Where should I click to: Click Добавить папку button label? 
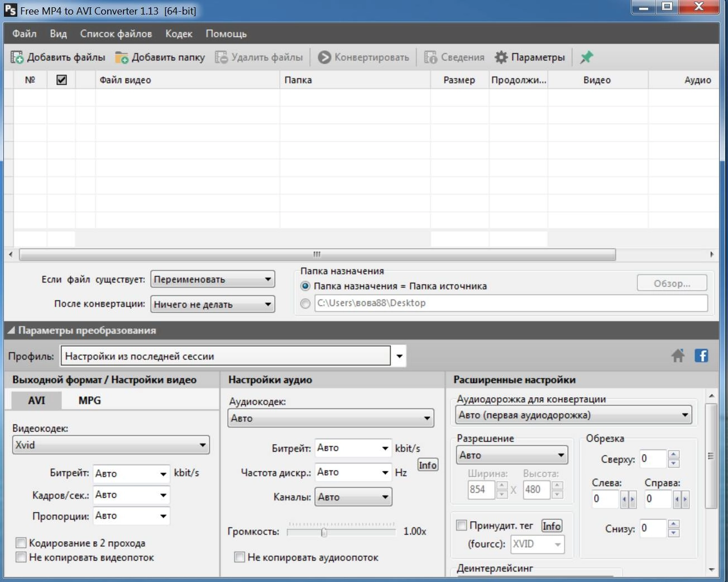[x=168, y=57]
